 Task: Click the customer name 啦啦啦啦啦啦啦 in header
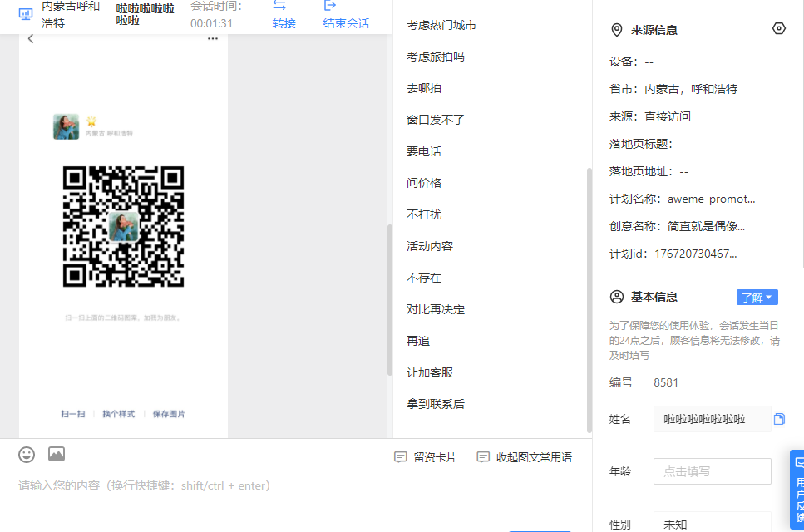146,14
